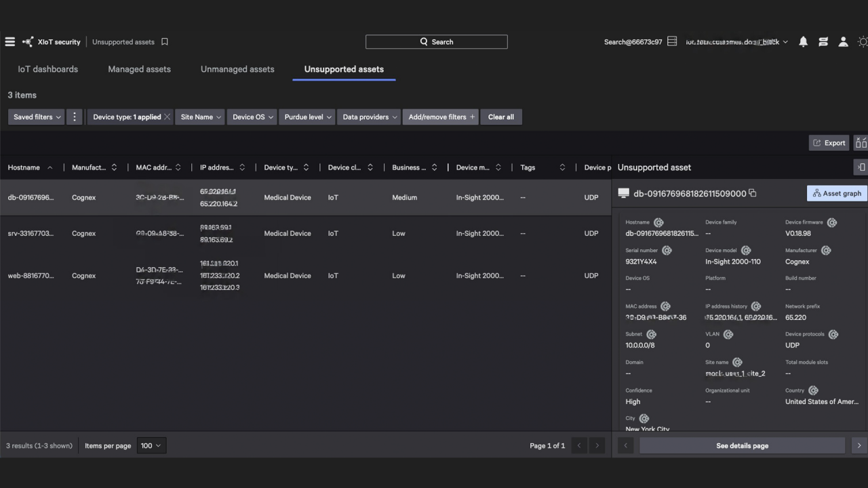Open the user profile icon
868x488 pixels.
pos(843,42)
